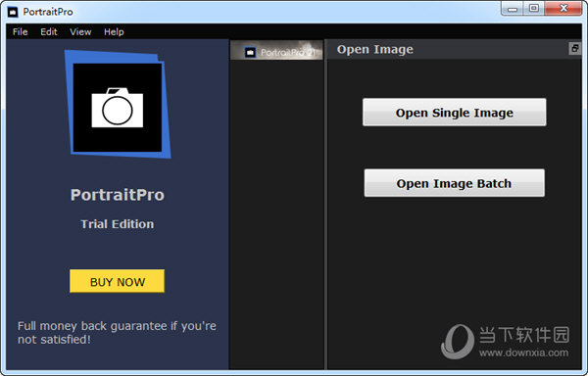588x376 pixels.
Task: Click the Open Image Batch button
Action: coord(454,183)
